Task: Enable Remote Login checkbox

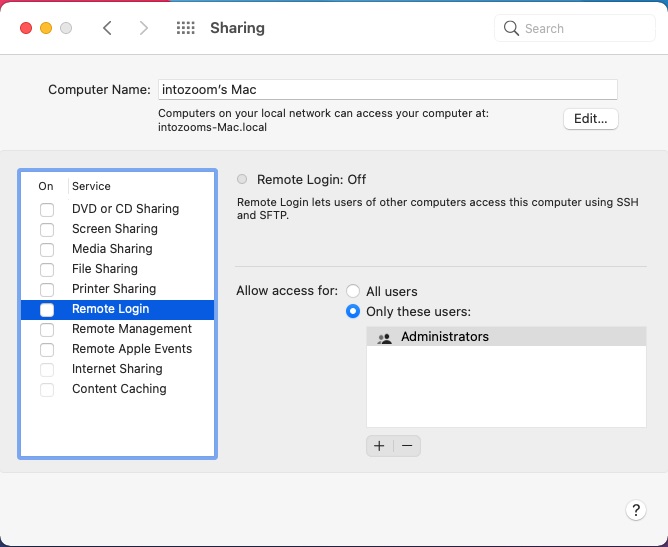Action: (x=47, y=310)
